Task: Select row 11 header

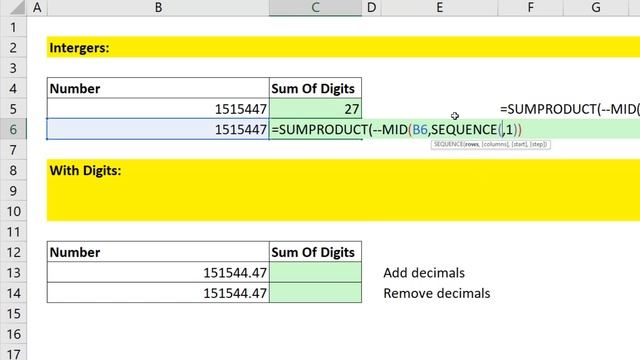Action: [13, 232]
